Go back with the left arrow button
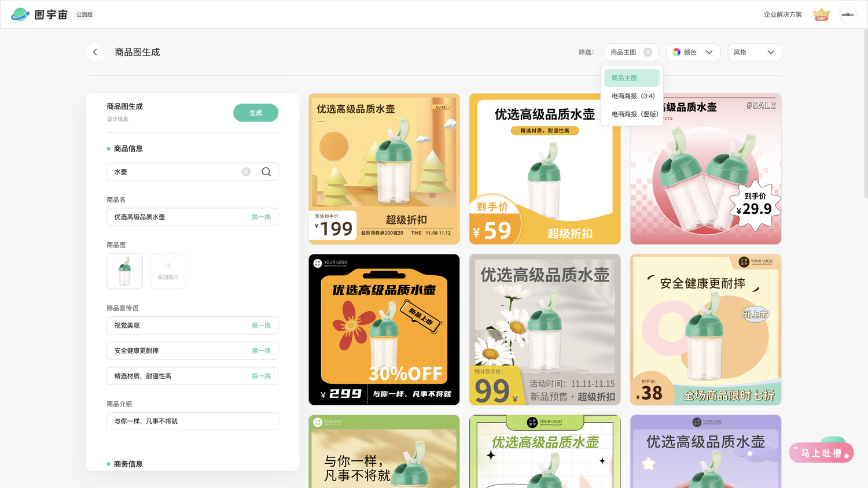Screen dimensions: 868x488 (95, 52)
